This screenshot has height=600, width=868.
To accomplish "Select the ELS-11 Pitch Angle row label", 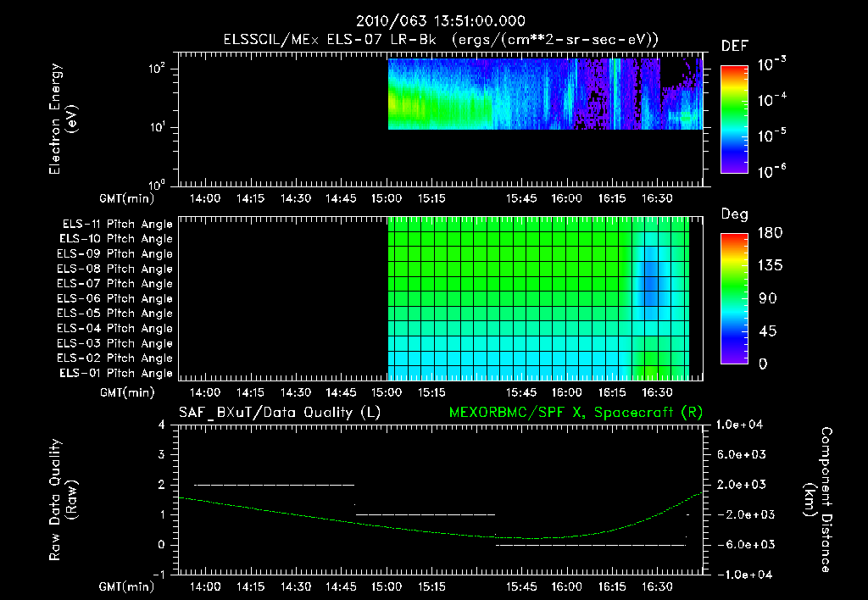I will point(117,225).
